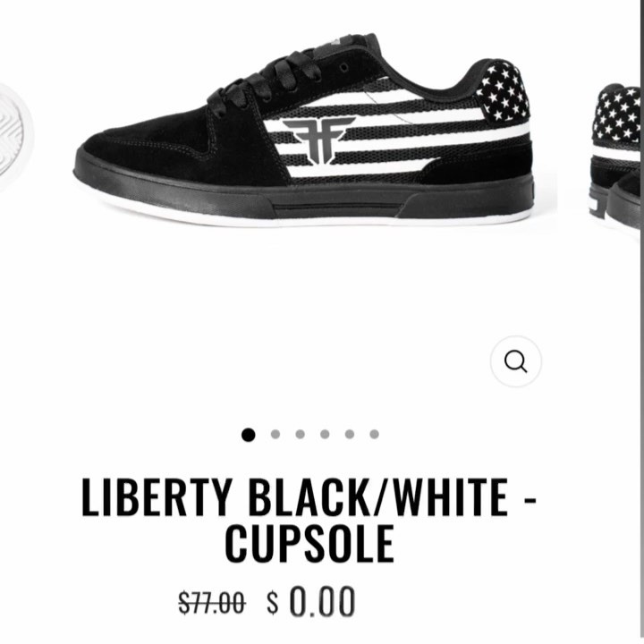Show previous sole image peeking at left
644x644 pixels.
point(14,138)
